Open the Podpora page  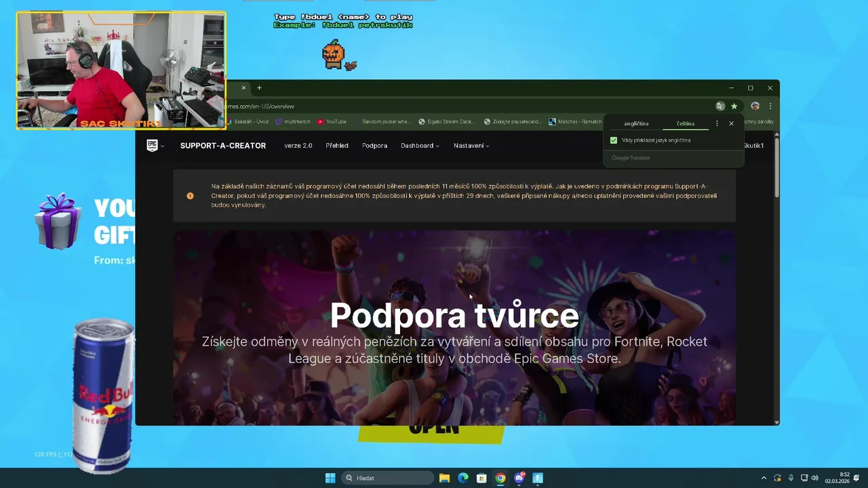(374, 146)
